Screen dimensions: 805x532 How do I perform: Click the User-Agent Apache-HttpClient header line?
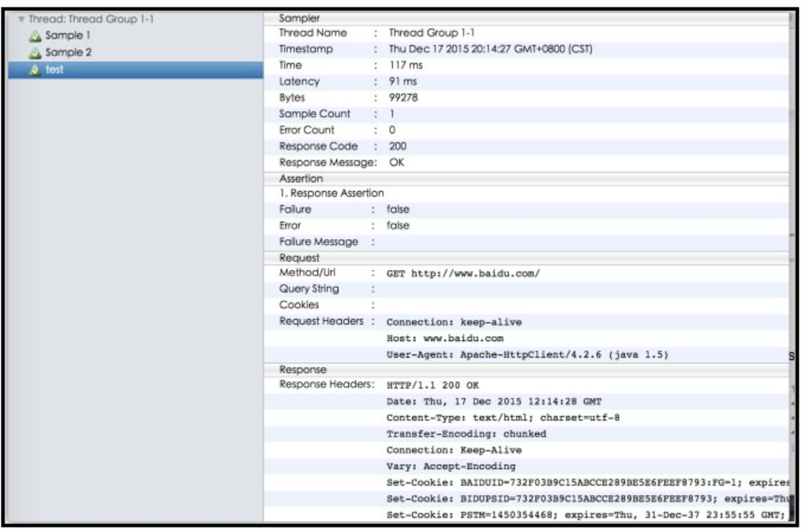[527, 355]
